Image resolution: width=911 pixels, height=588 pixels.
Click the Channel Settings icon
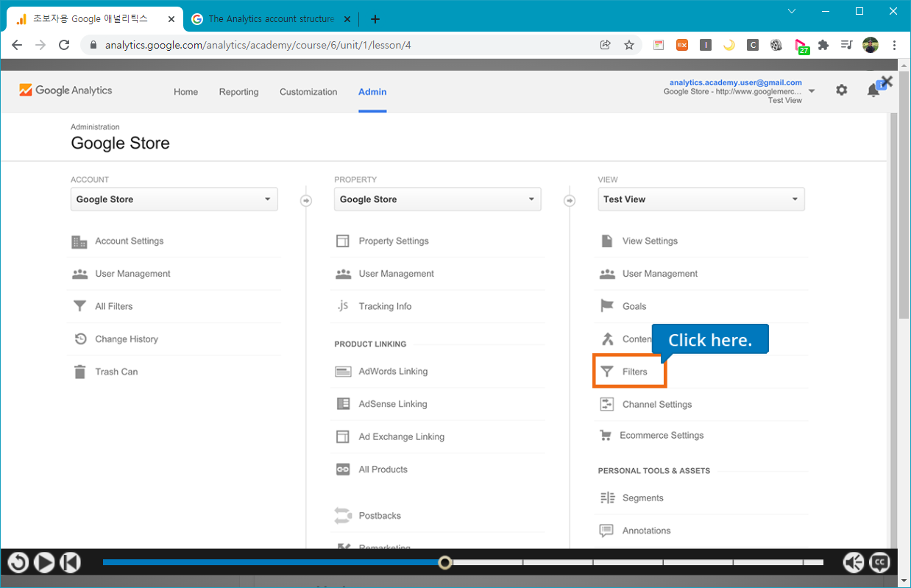[x=607, y=404]
